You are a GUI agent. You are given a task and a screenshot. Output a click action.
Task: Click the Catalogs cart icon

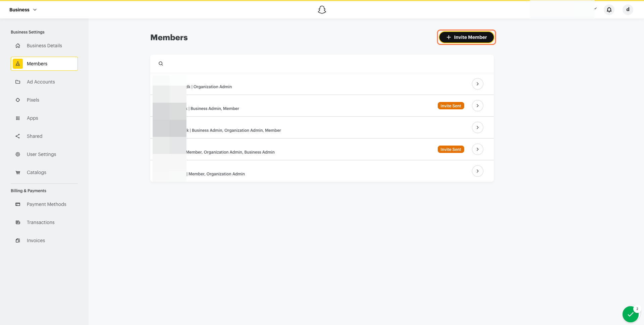click(x=18, y=172)
